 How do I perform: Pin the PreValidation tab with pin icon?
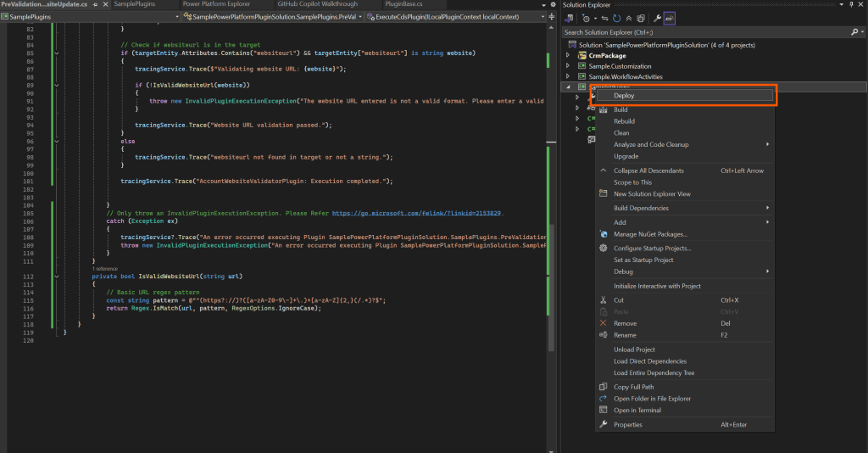click(x=93, y=5)
